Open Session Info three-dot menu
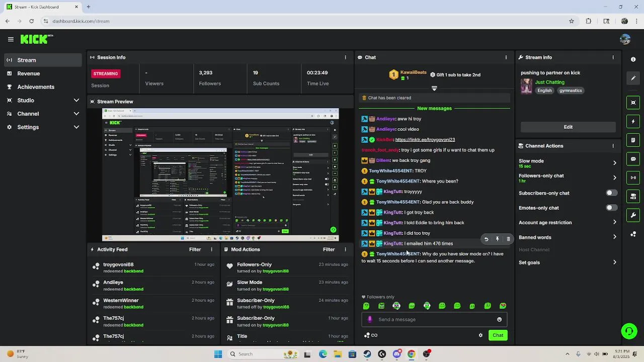The width and height of the screenshot is (644, 362). click(x=345, y=57)
